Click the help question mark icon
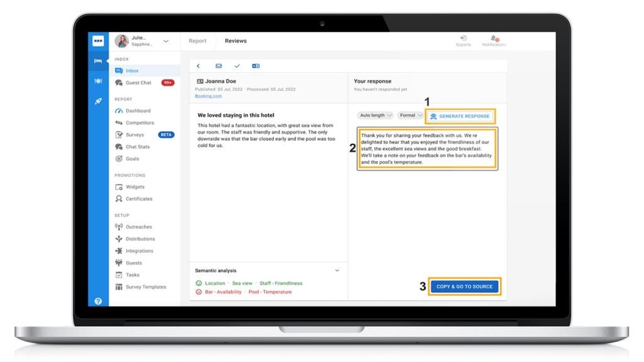The image size is (644, 362). point(98,301)
